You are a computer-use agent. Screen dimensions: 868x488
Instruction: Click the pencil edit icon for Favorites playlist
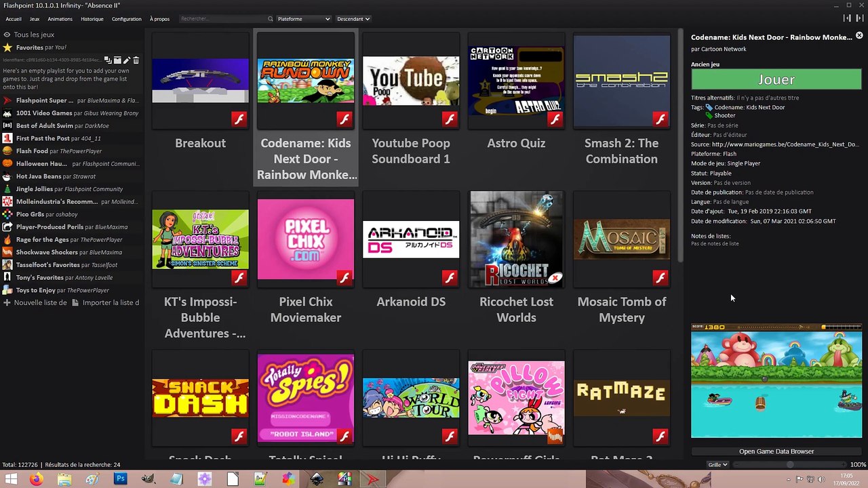pos(126,60)
